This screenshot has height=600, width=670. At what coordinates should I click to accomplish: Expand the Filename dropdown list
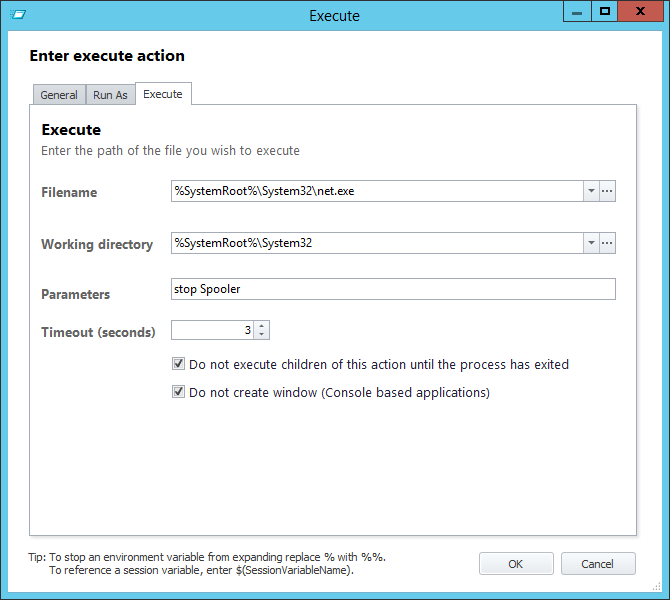coord(591,191)
